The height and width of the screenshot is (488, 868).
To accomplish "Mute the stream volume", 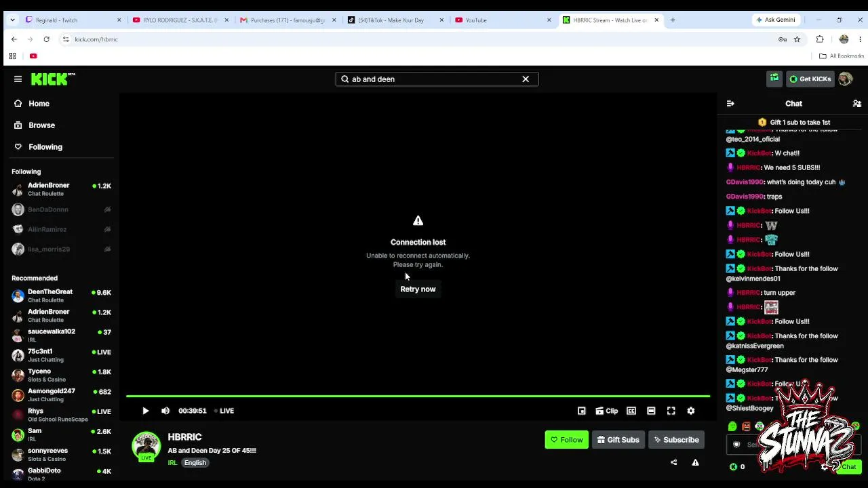I will (165, 411).
